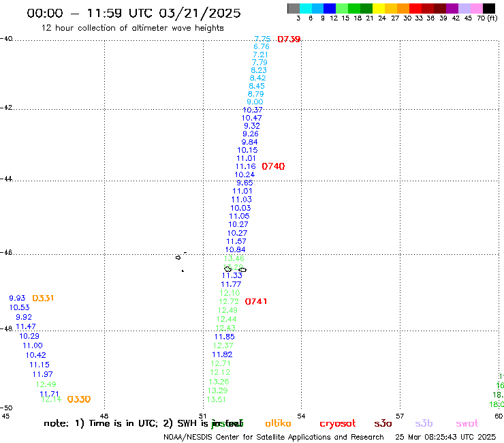Image resolution: width=504 pixels, height=443 pixels.
Task: Click the orange pass label 0331
Action: (43, 299)
